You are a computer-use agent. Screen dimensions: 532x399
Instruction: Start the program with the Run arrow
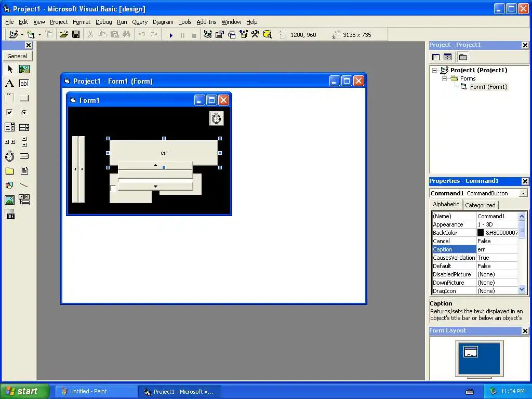(x=171, y=35)
